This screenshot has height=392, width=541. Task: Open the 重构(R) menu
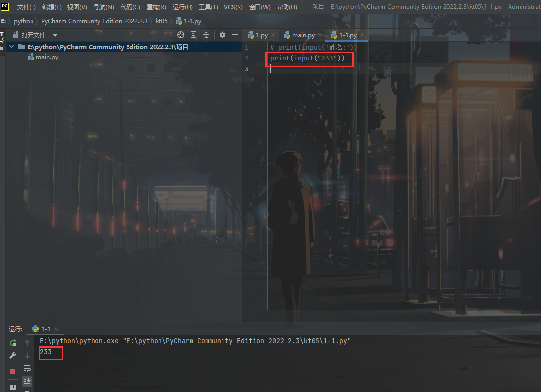(157, 7)
